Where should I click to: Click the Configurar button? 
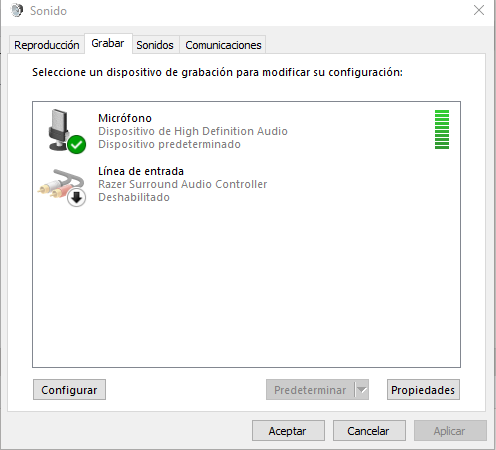(69, 389)
